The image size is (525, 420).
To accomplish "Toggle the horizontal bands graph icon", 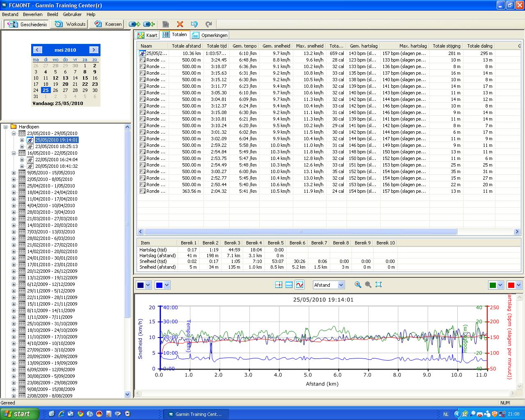I will click(x=289, y=285).
